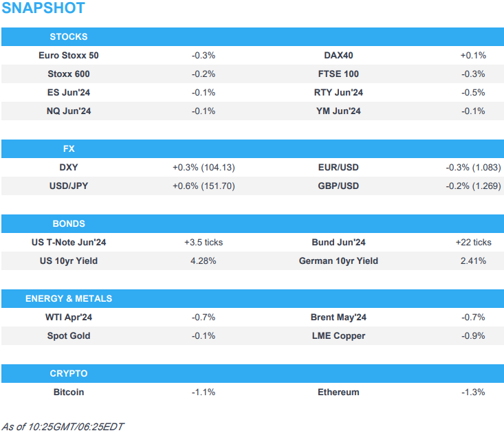This screenshot has height=433, width=504.
Task: Select the DXY value +0.3% (104.13)
Action: coord(204,167)
